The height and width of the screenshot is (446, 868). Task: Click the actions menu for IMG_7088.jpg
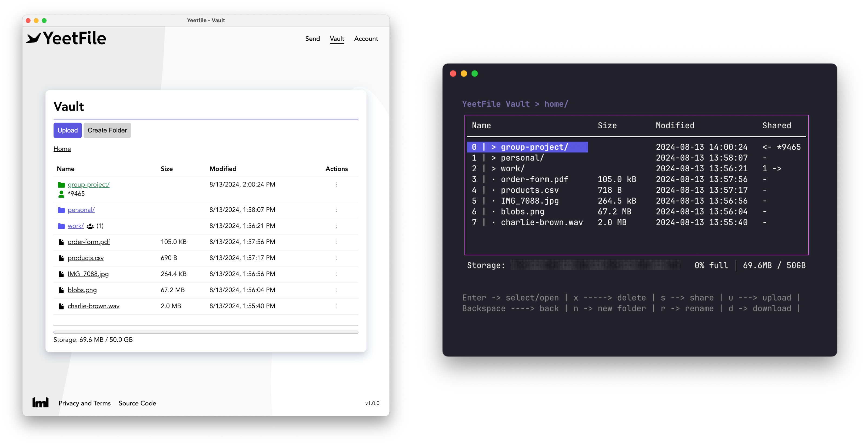tap(337, 274)
